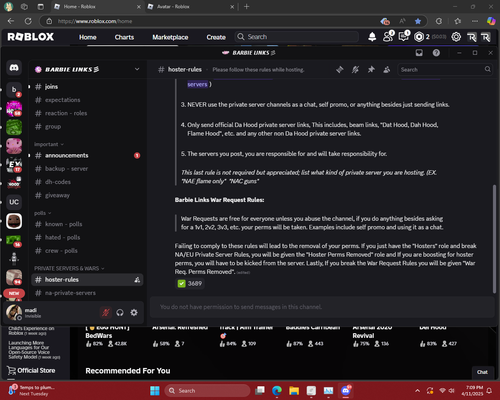
Task: Click the green checkmark reaction 3689
Action: pyautogui.click(x=190, y=283)
